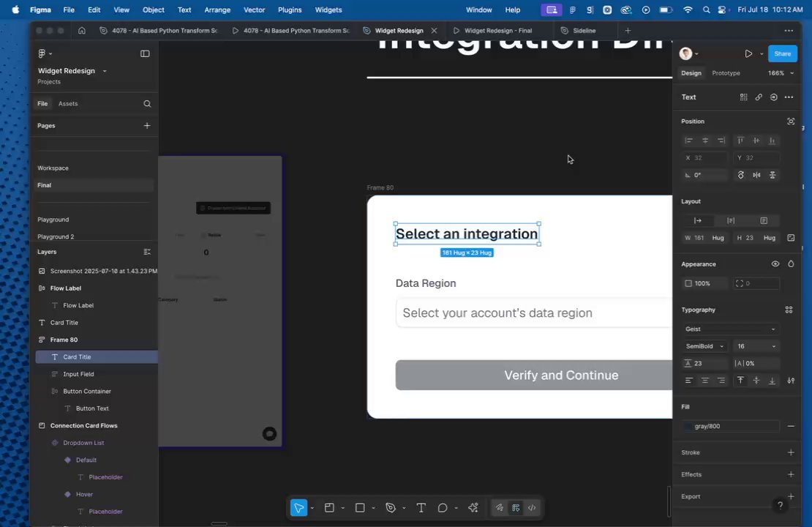Switch to Assets tab
This screenshot has width=812, height=527.
pyautogui.click(x=68, y=104)
